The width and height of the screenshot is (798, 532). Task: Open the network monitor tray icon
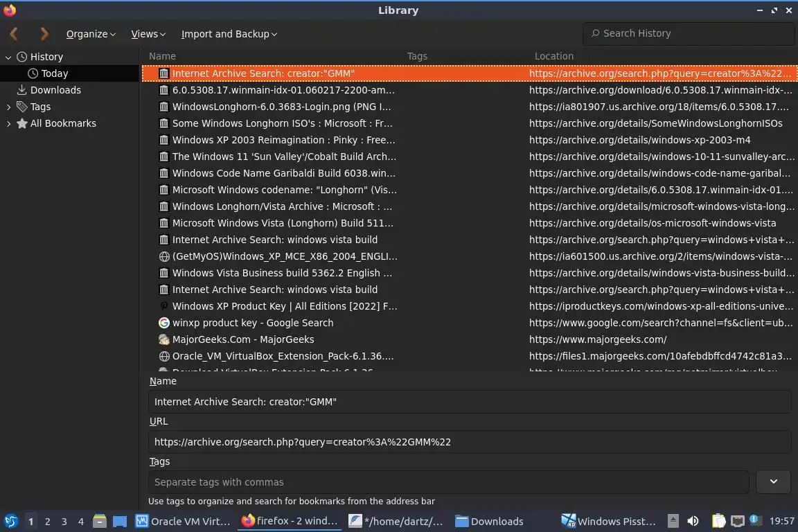coord(738,522)
